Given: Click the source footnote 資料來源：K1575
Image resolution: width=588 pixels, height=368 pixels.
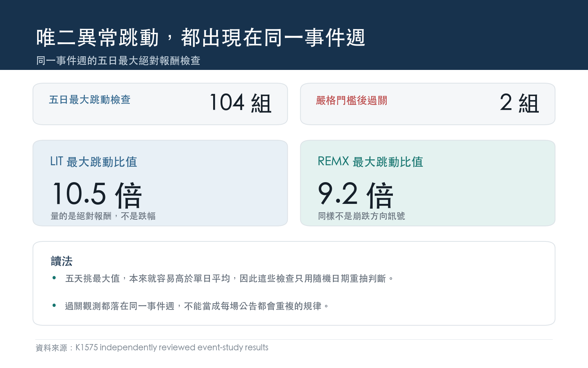Looking at the screenshot, I should [152, 347].
